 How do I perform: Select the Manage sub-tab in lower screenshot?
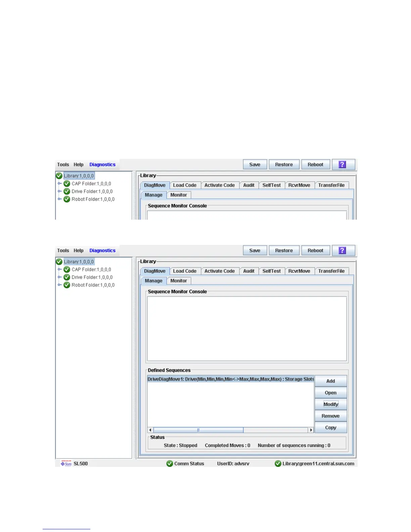tap(153, 281)
